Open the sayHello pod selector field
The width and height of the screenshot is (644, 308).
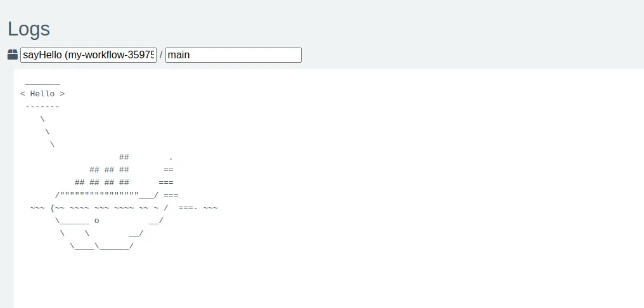click(x=88, y=55)
